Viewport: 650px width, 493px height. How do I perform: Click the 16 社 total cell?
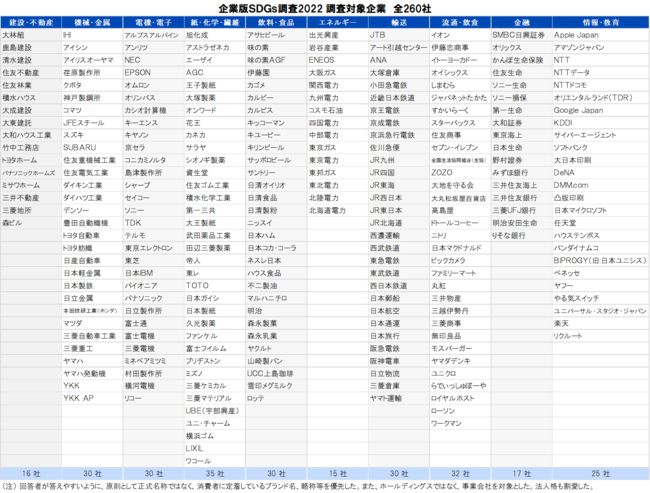coord(31,474)
